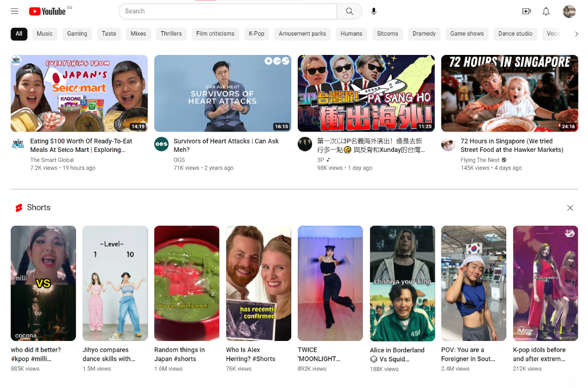Open the Flying The Nest channel link
Screen dimensions: 588x388
[480, 160]
